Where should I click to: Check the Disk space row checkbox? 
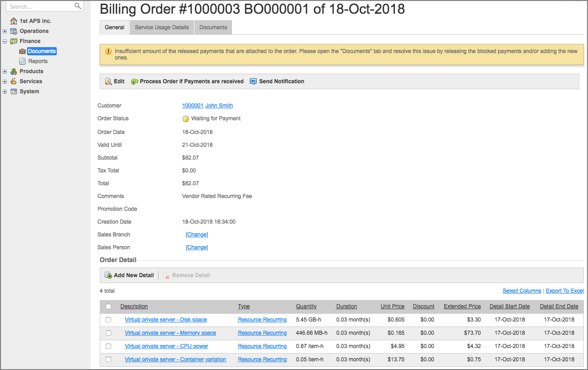point(108,320)
